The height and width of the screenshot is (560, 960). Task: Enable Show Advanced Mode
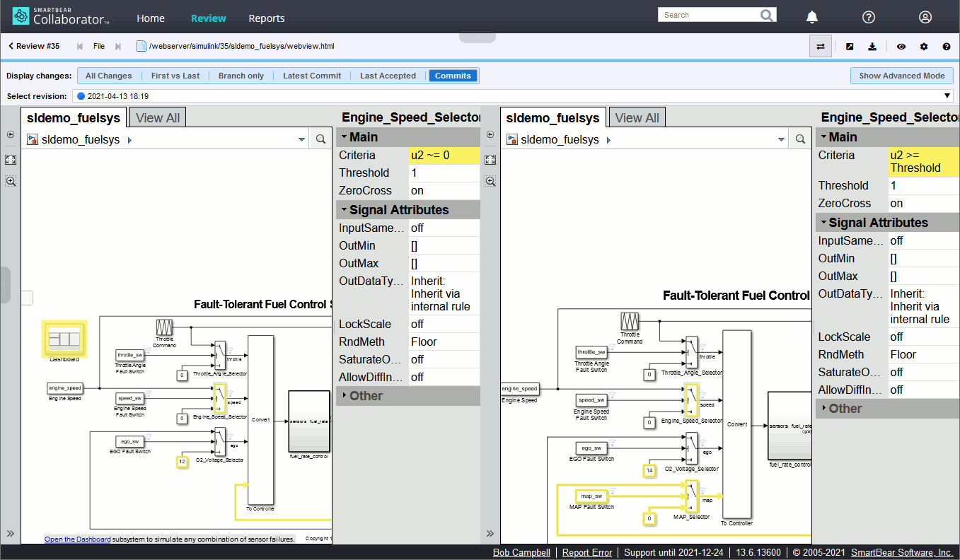(901, 75)
